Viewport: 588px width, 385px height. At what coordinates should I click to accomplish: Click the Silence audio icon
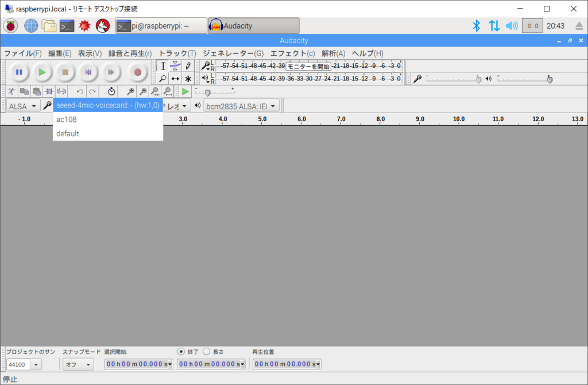coord(61,91)
